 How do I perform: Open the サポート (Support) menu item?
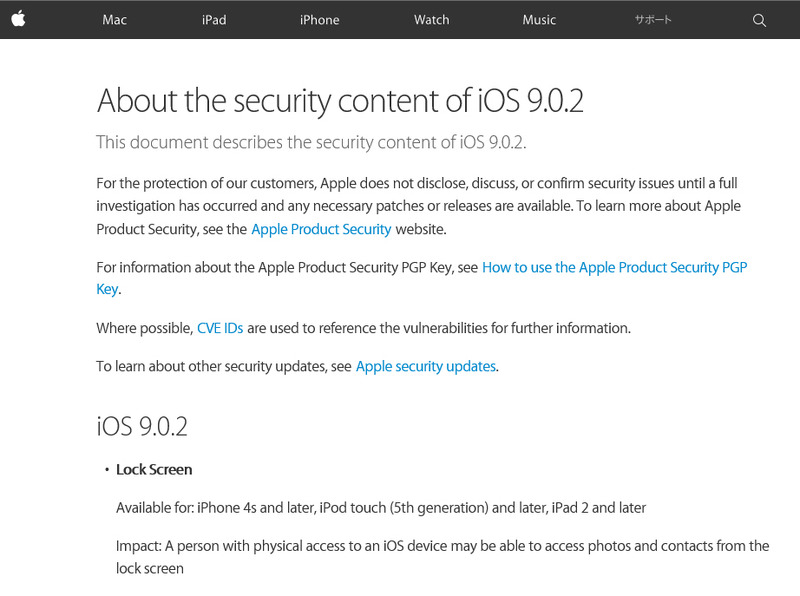coord(653,20)
